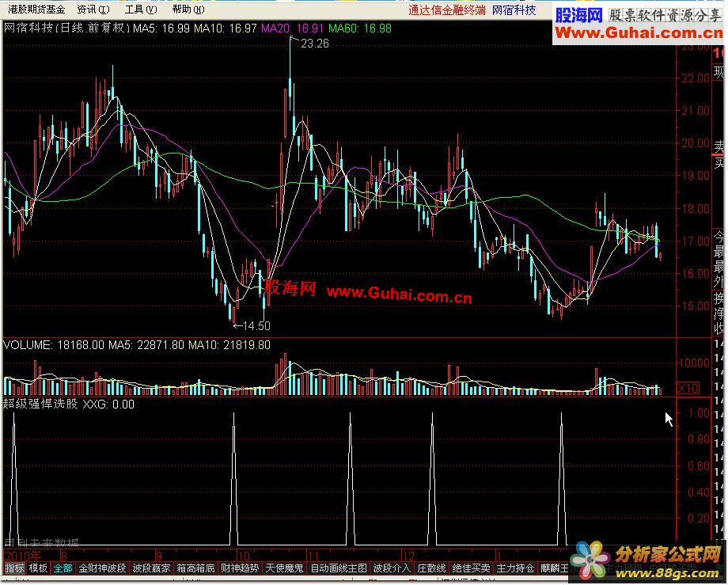Viewport: 728px width, 585px height.
Task: Click the VOLUME: 18168.00 readout
Action: pyautogui.click(x=54, y=345)
